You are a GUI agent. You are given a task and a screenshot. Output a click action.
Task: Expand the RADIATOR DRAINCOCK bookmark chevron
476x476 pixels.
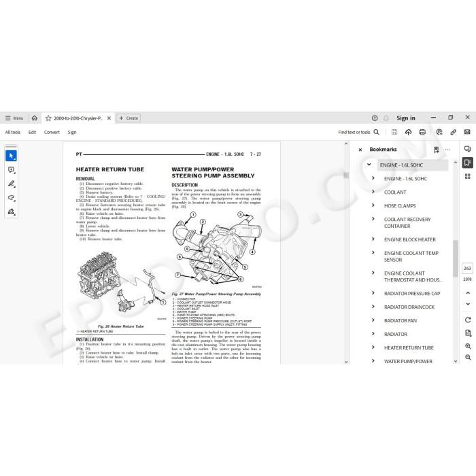tap(373, 306)
